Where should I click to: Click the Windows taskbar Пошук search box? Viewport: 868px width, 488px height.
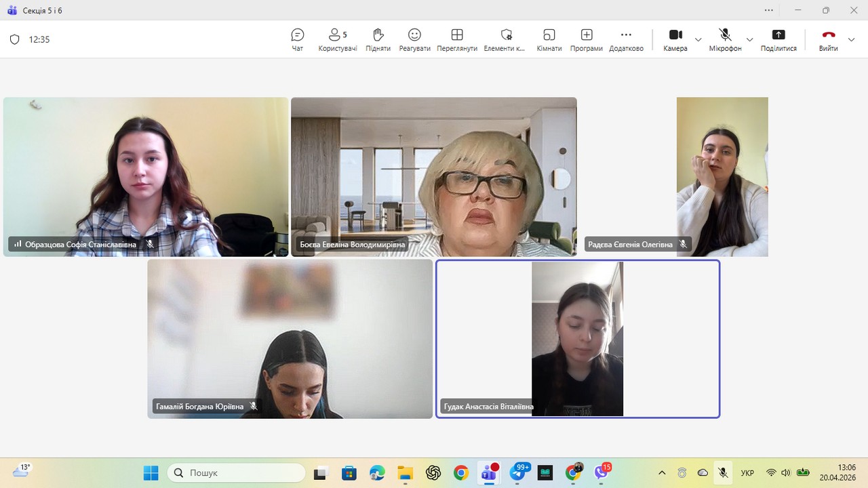click(237, 472)
